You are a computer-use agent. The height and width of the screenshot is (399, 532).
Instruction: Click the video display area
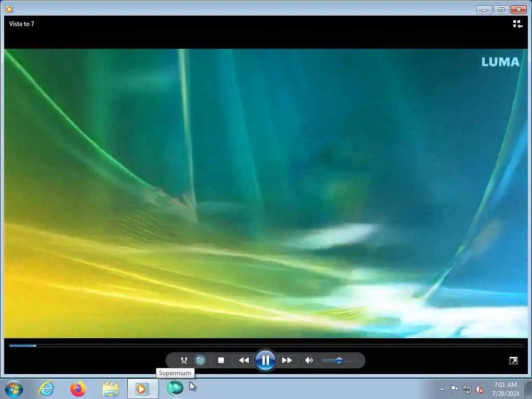(266, 193)
